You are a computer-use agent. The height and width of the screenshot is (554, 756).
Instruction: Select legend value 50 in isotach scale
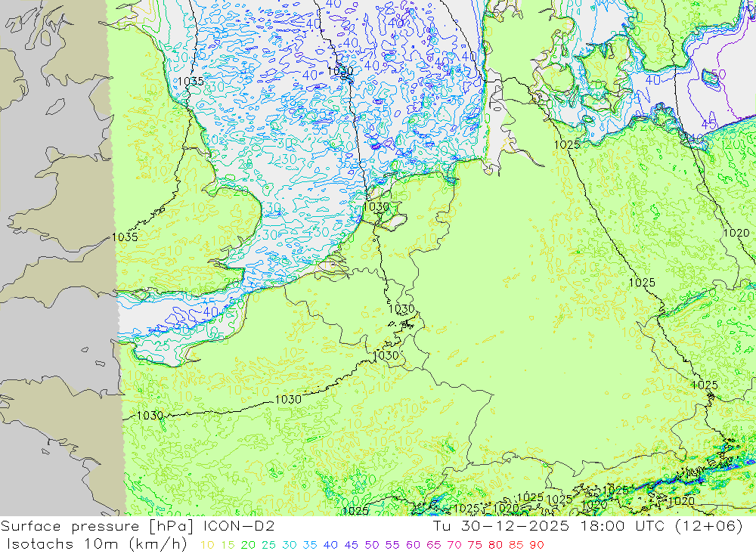click(372, 545)
